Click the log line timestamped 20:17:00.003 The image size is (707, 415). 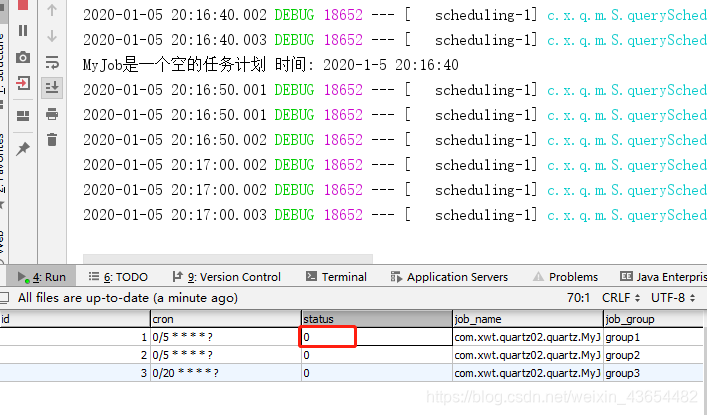(x=395, y=215)
